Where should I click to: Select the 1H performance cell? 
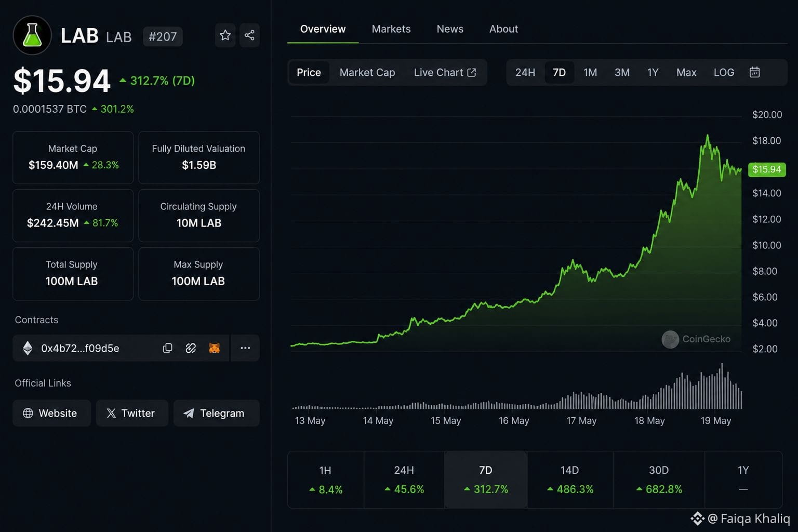[x=326, y=480]
